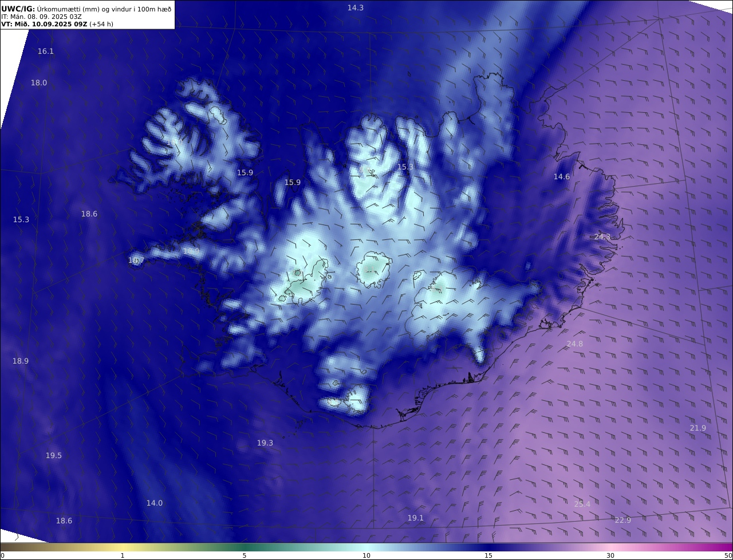This screenshot has width=733, height=560.
Task: Select the 14.0 value label
Action: click(x=155, y=503)
